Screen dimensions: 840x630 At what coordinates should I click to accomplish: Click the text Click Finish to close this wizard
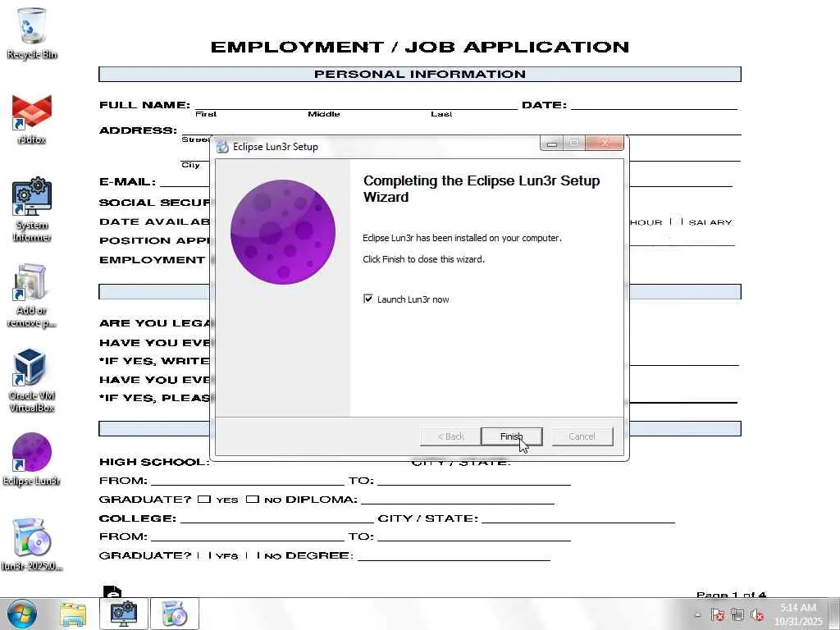point(423,259)
